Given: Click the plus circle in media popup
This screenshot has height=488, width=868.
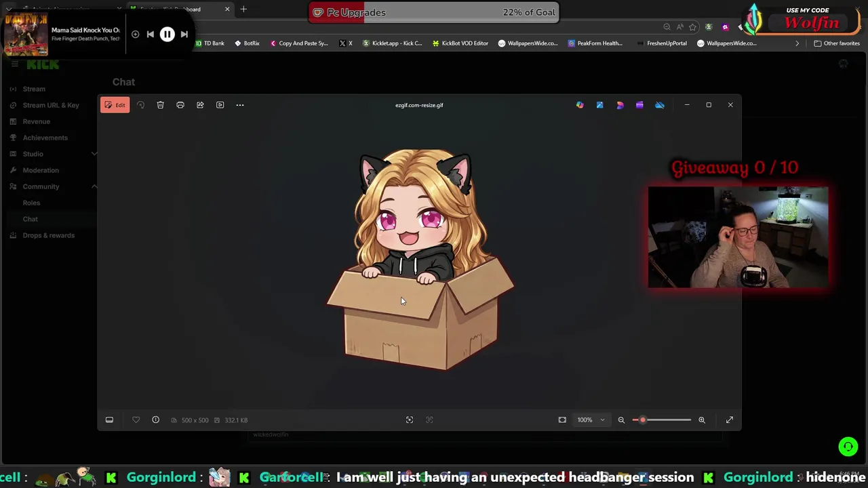Looking at the screenshot, I should (135, 34).
